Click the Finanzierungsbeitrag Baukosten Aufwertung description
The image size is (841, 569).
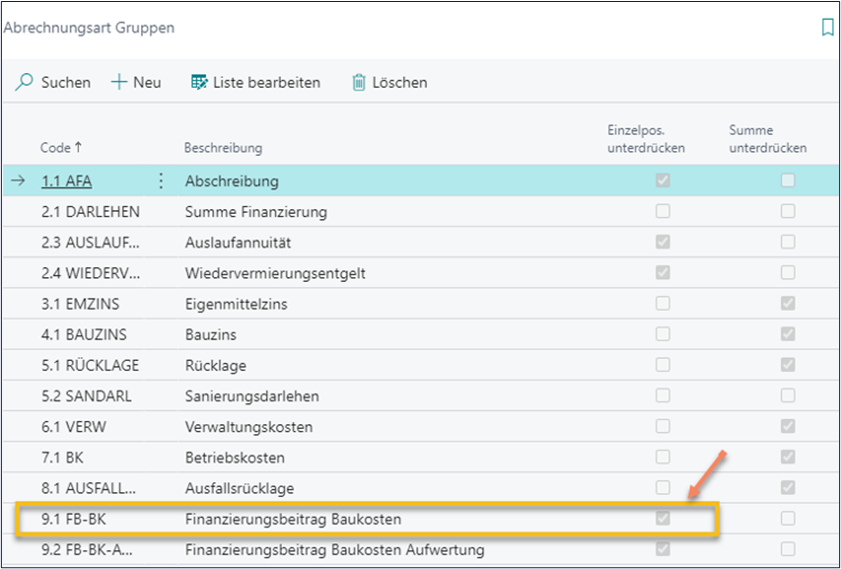click(335, 550)
